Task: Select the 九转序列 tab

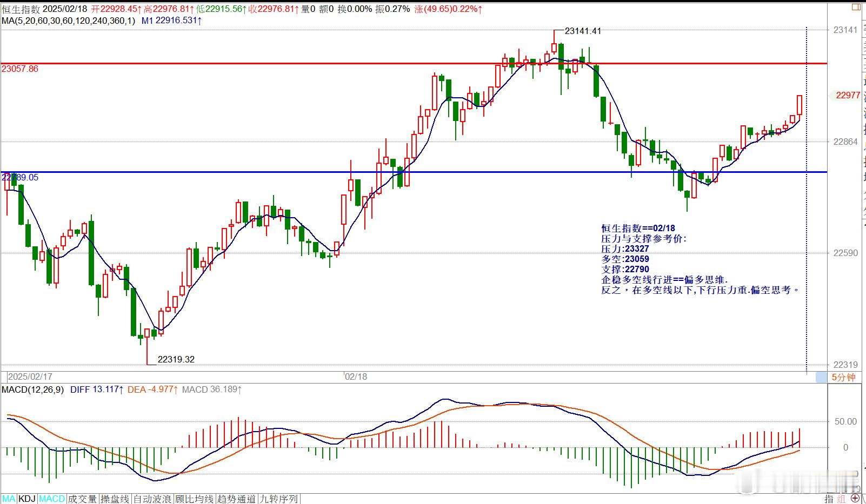Action: (x=279, y=499)
